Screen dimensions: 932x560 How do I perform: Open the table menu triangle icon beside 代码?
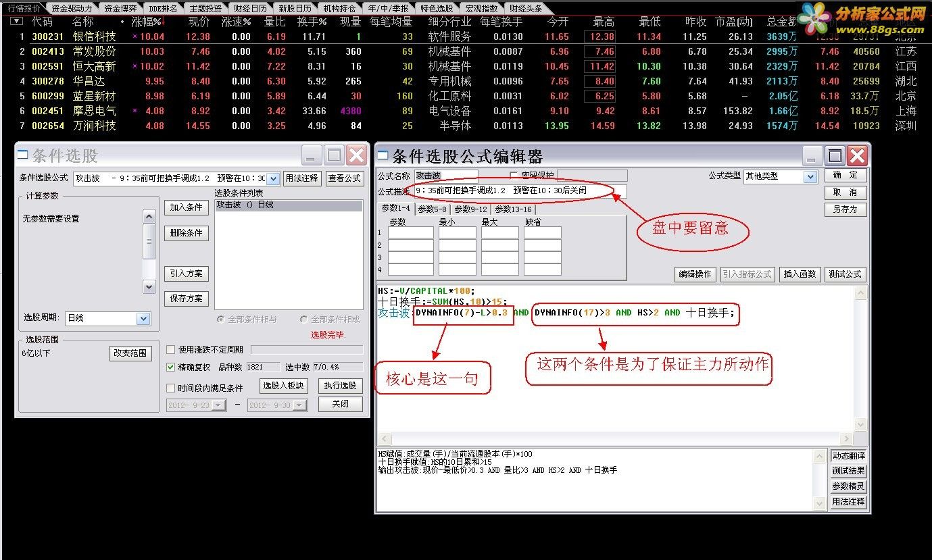point(16,22)
